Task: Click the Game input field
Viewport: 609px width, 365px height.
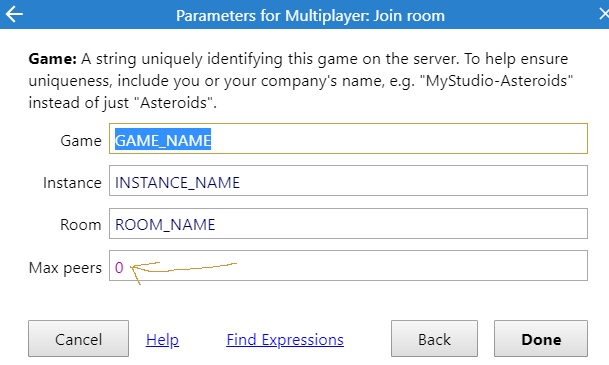Action: (348, 139)
